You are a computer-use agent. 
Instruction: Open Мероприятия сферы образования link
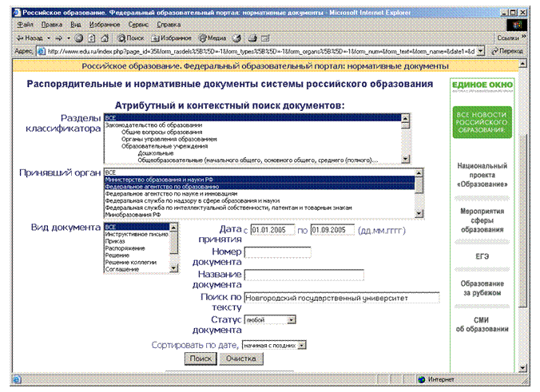click(x=482, y=220)
